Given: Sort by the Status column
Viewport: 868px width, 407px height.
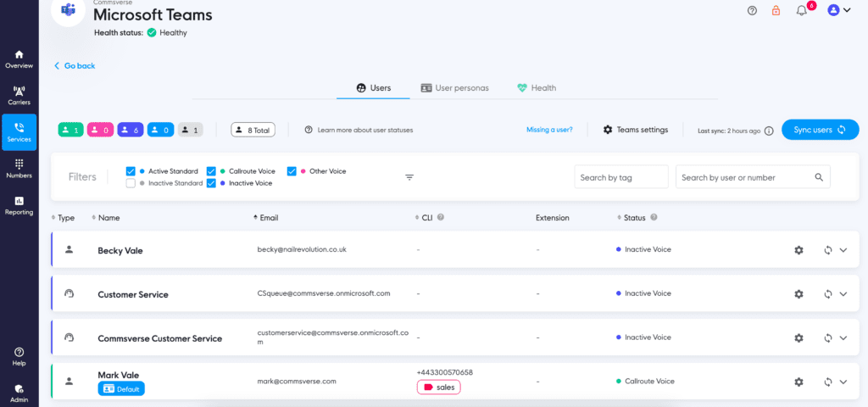Looking at the screenshot, I should (x=632, y=218).
